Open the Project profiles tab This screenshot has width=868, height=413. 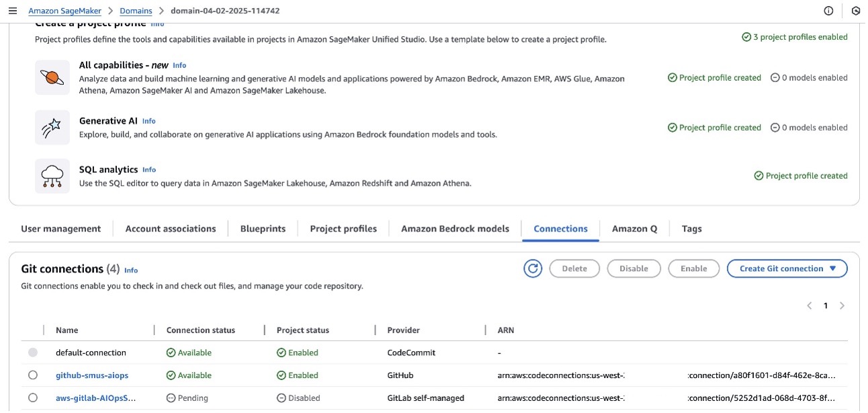coord(343,229)
